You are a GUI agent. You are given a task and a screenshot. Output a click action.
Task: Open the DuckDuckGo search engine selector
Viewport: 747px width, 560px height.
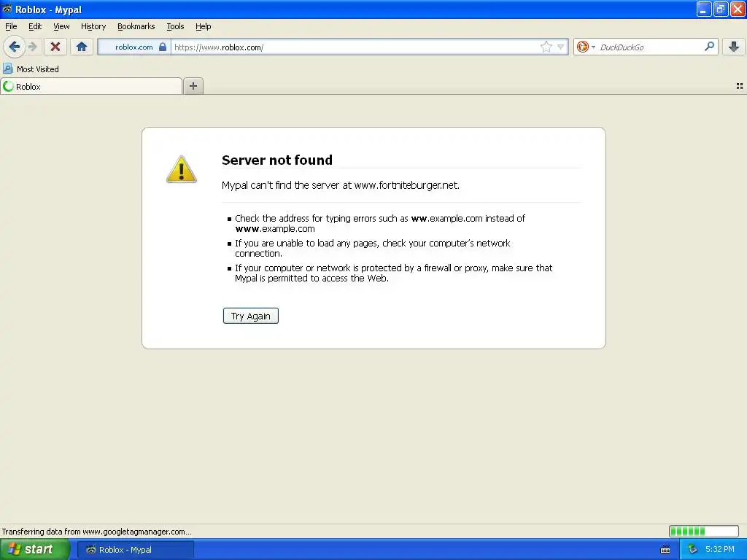[586, 47]
